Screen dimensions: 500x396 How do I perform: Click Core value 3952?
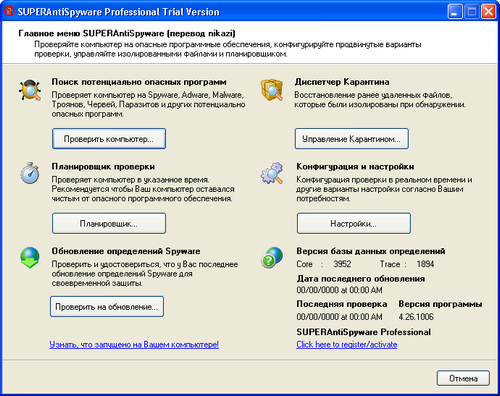(x=342, y=264)
